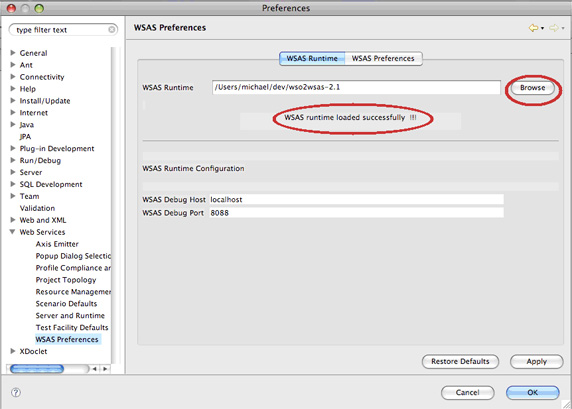Select Popup Dialog Selection item
The image size is (572, 409).
73,256
